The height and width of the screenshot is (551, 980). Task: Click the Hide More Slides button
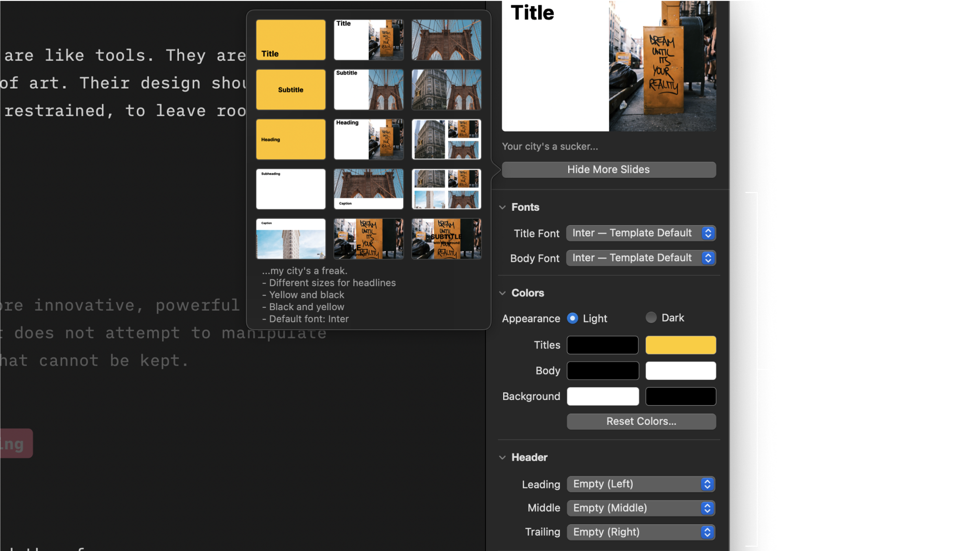tap(608, 169)
